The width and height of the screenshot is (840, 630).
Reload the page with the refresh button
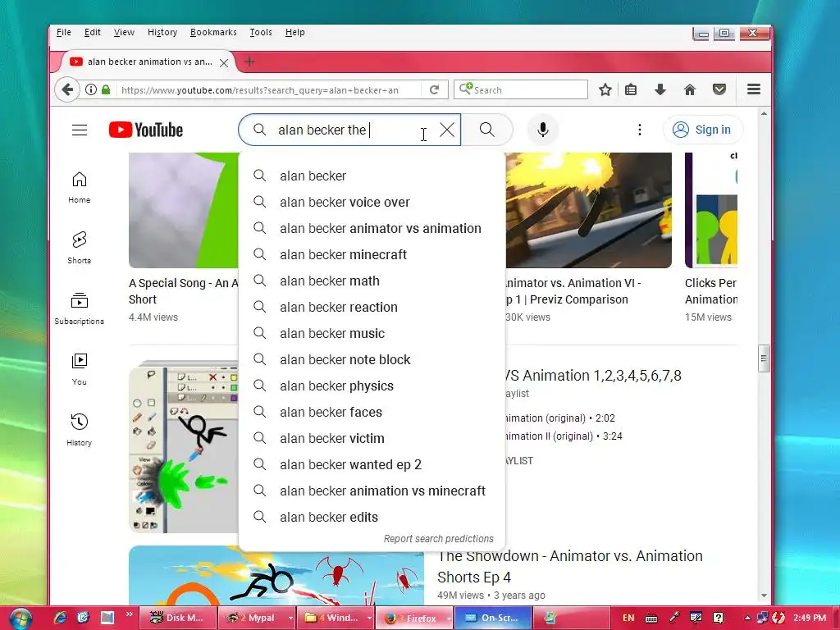(435, 89)
